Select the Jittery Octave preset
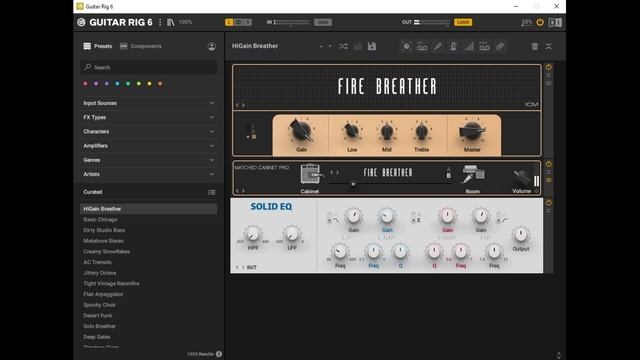This screenshot has width=640, height=360. click(100, 273)
